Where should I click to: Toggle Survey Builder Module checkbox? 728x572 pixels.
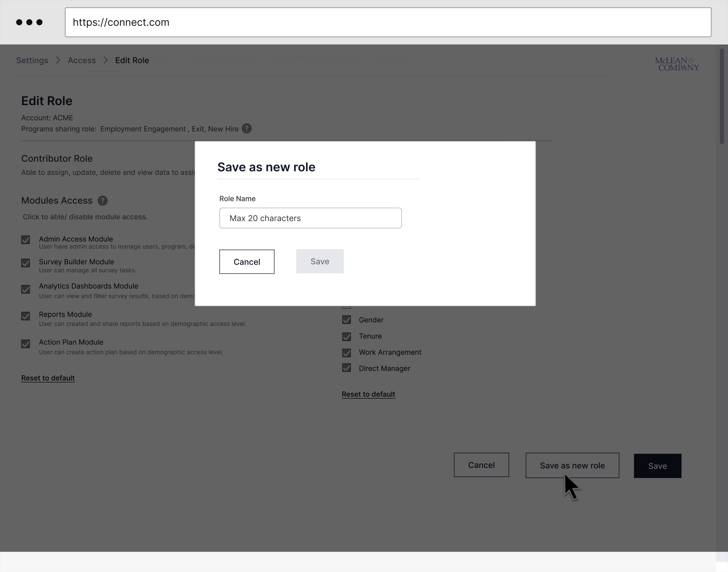[26, 263]
